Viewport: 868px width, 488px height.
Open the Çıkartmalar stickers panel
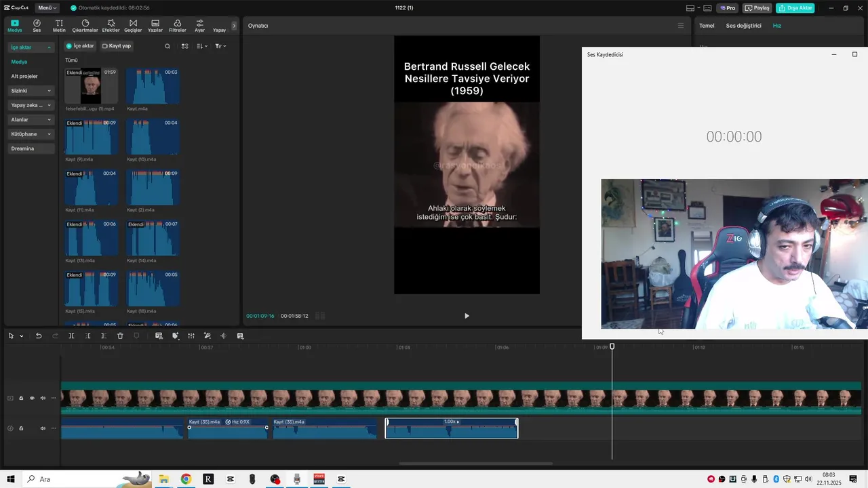coord(85,26)
